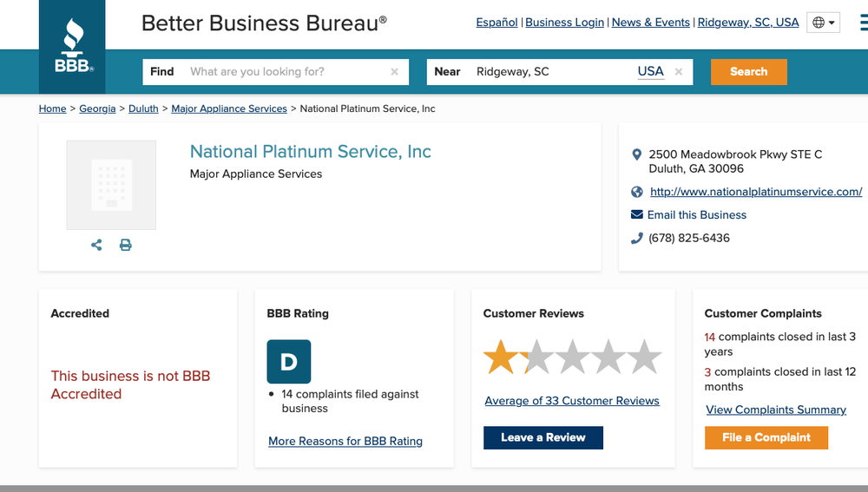Click the business placeholder image
Image resolution: width=868 pixels, height=492 pixels.
pos(111,185)
